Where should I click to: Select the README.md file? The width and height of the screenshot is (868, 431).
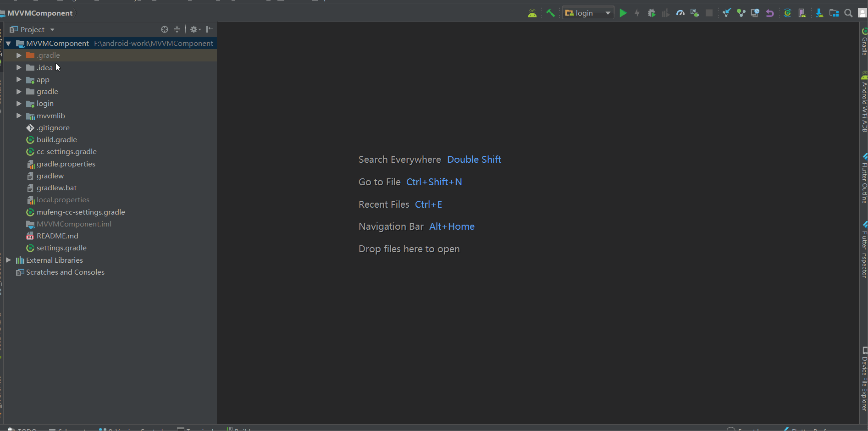point(57,236)
